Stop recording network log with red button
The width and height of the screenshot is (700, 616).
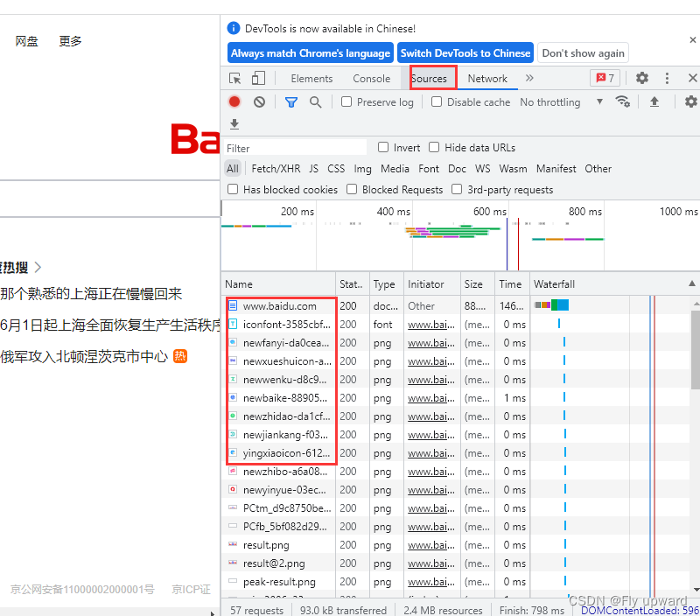234,102
